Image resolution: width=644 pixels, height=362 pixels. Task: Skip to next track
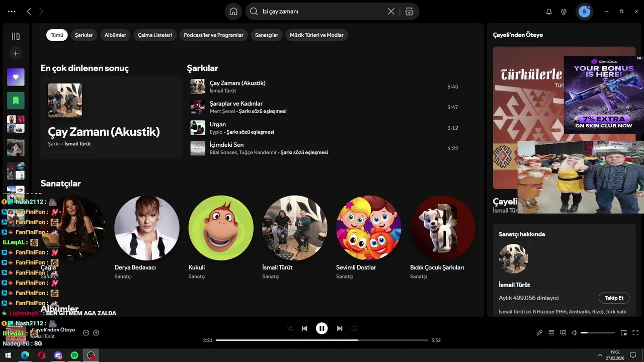point(340,328)
